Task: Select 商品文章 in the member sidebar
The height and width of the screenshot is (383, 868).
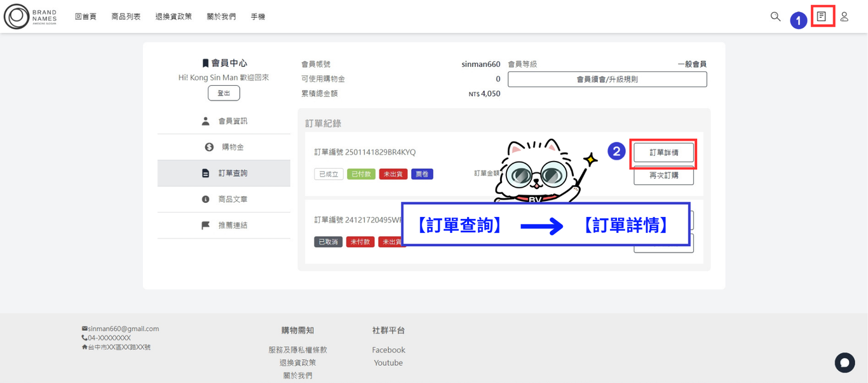Action: 224,199
